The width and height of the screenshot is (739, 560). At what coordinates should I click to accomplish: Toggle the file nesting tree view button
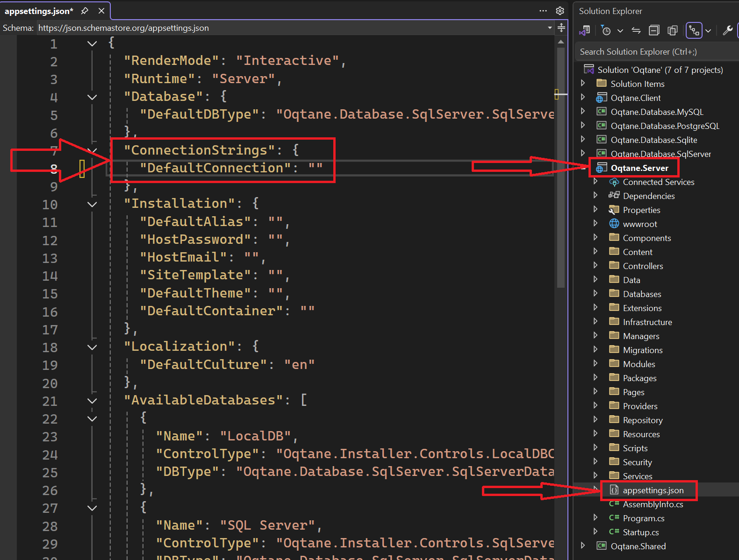coord(694,31)
